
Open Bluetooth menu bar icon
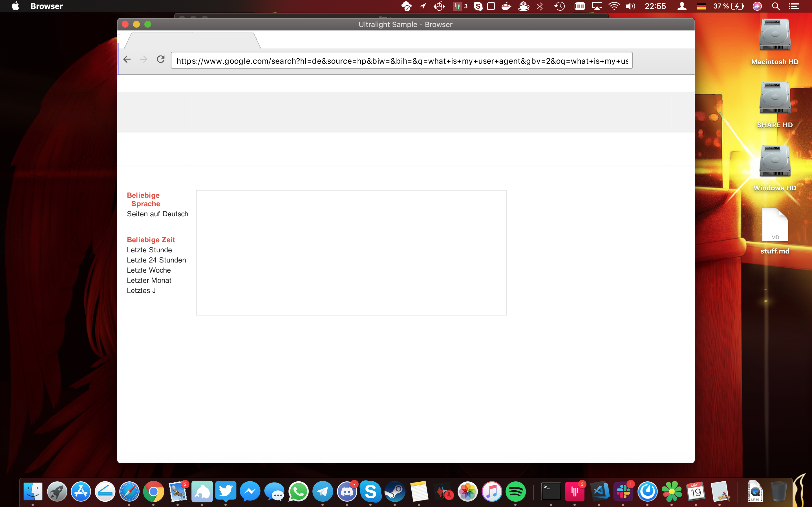pos(540,6)
